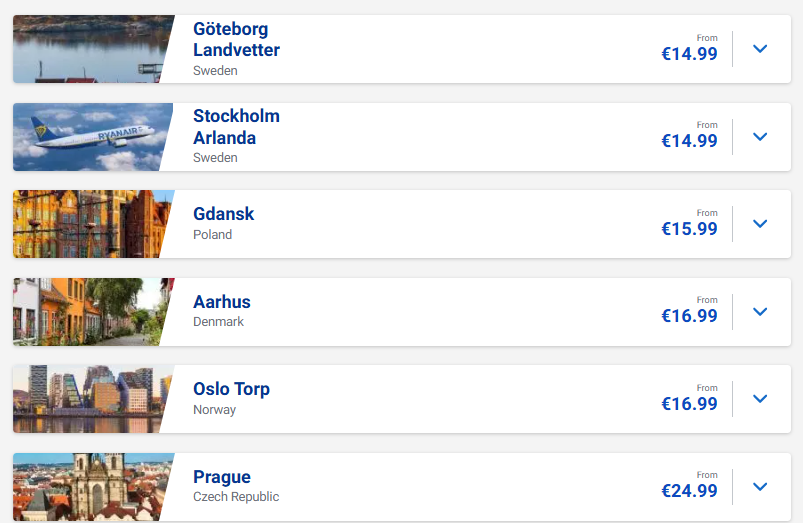Expand the Aarhus destination chevron
The width and height of the screenshot is (803, 523).
(x=760, y=312)
